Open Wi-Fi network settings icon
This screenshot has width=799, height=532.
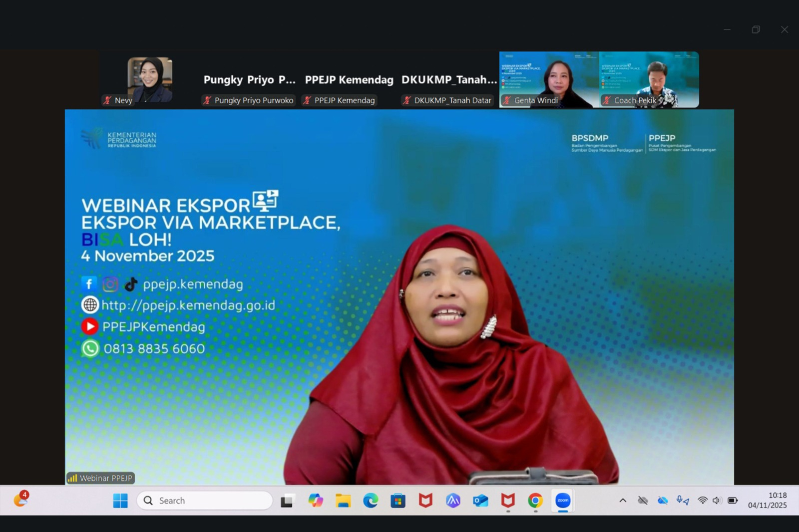(x=702, y=501)
